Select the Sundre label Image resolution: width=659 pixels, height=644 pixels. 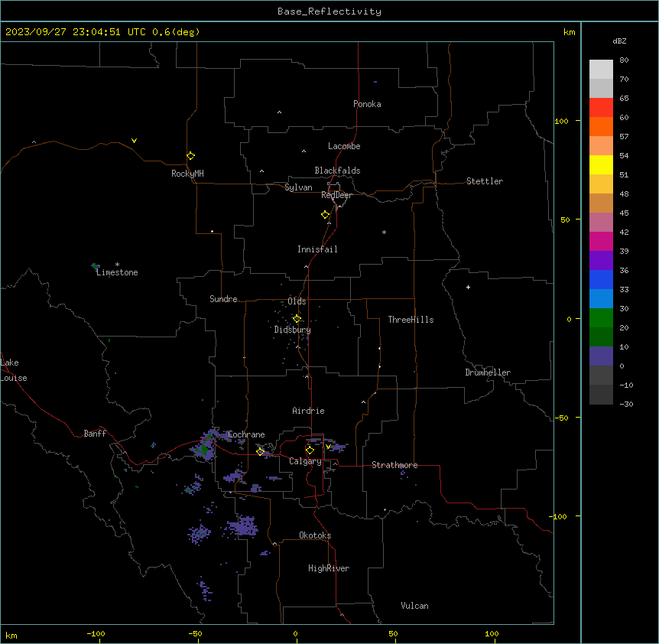point(223,299)
